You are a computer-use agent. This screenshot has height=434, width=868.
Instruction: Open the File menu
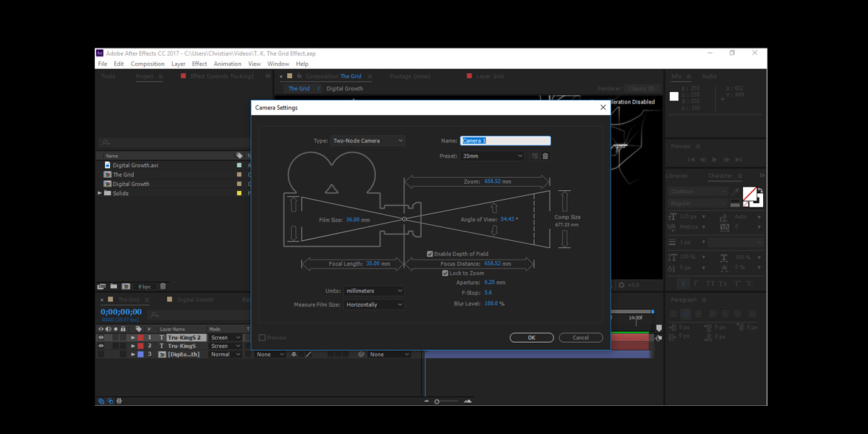[x=103, y=64]
